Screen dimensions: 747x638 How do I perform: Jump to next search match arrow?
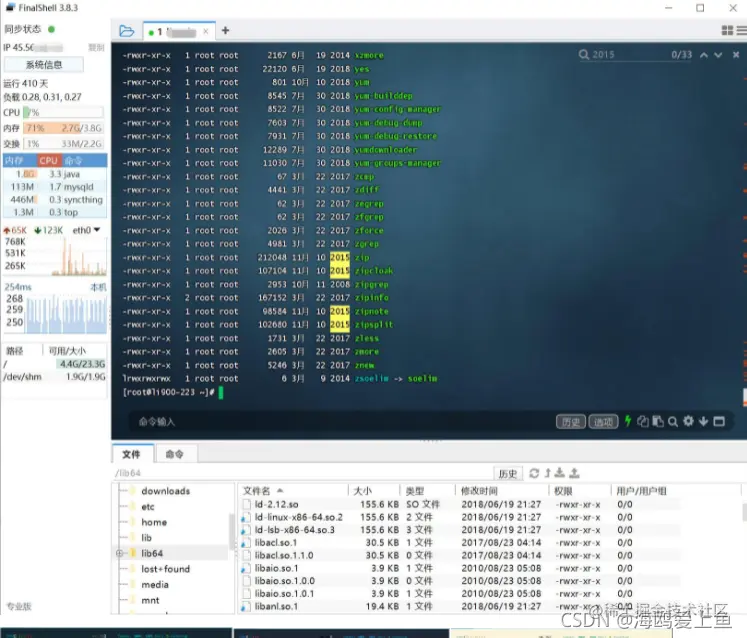click(x=718, y=55)
